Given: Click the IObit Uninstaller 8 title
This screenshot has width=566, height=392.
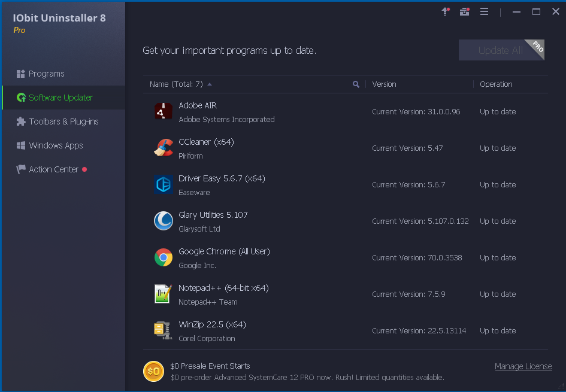Looking at the screenshot, I should point(59,18).
